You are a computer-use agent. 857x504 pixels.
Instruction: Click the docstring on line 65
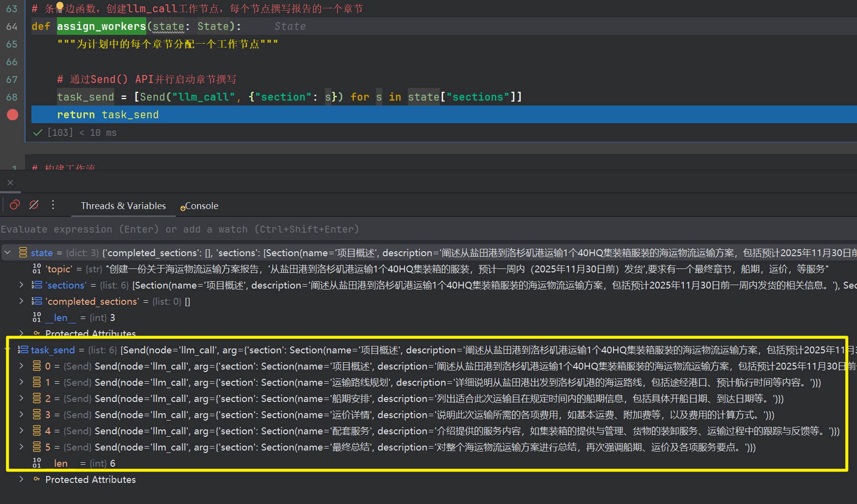[x=168, y=44]
